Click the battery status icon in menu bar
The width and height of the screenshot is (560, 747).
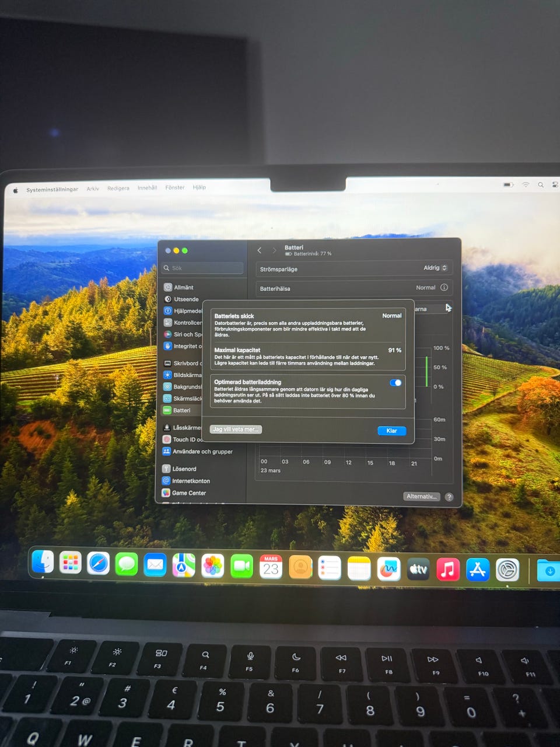(509, 184)
